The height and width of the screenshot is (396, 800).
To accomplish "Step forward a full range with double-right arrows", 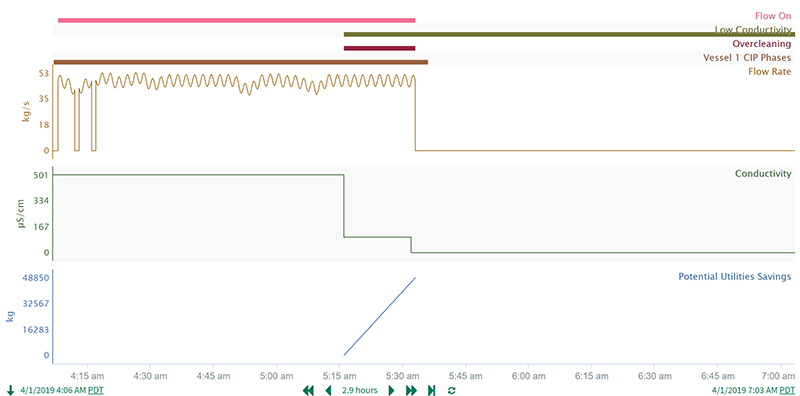I will 411,390.
